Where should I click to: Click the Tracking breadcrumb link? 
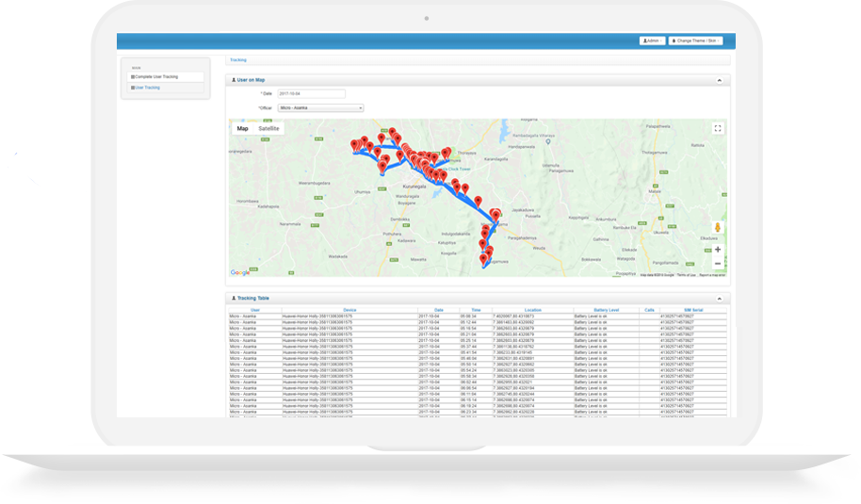point(238,59)
